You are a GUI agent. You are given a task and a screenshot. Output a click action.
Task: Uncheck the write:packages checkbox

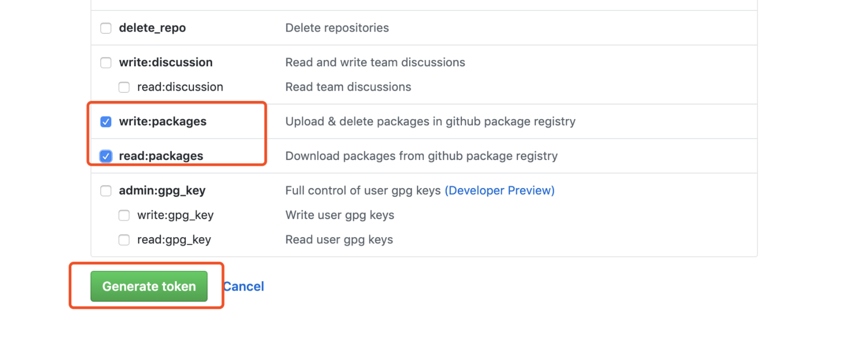106,122
